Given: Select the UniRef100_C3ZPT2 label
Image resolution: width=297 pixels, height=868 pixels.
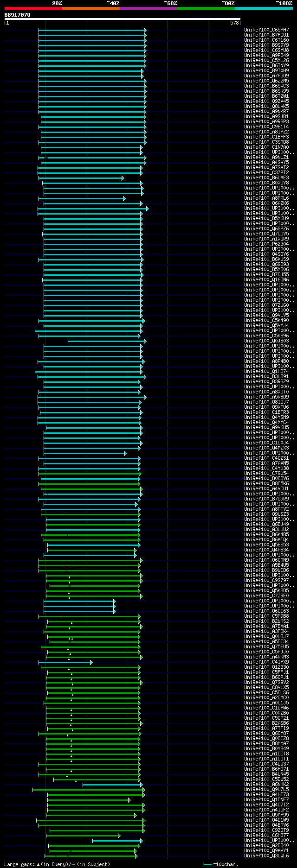Looking at the screenshot, I should click(x=266, y=173).
